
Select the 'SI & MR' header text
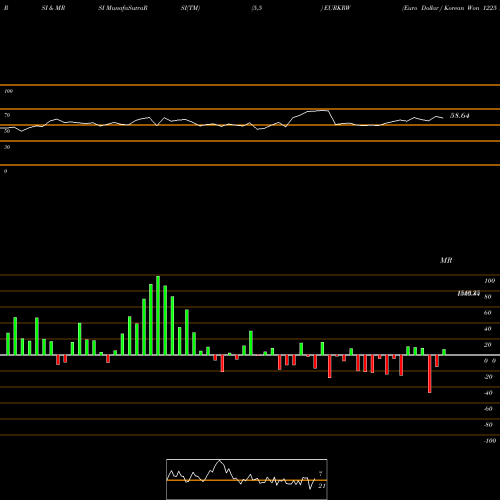pyautogui.click(x=53, y=8)
